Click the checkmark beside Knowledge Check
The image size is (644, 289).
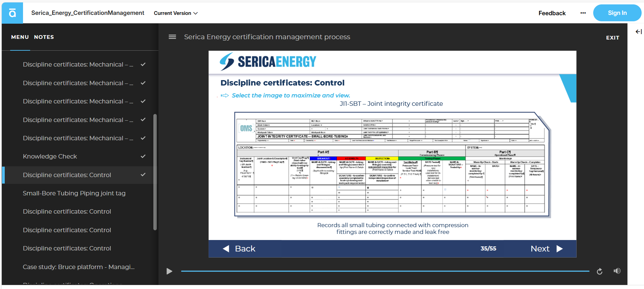143,156
